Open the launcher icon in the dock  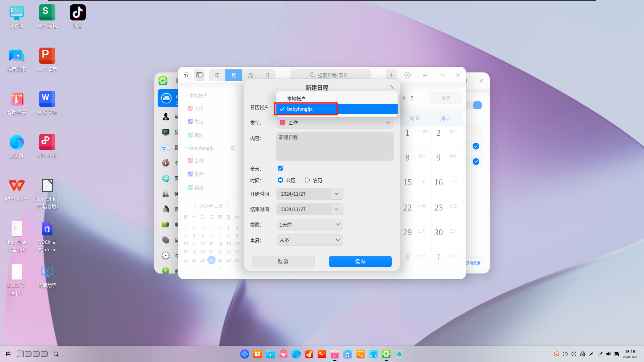tap(245, 354)
